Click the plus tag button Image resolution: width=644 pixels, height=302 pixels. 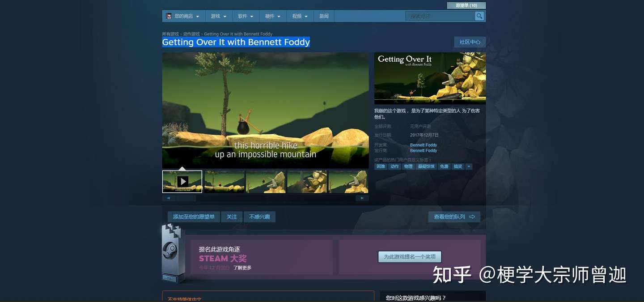click(469, 166)
